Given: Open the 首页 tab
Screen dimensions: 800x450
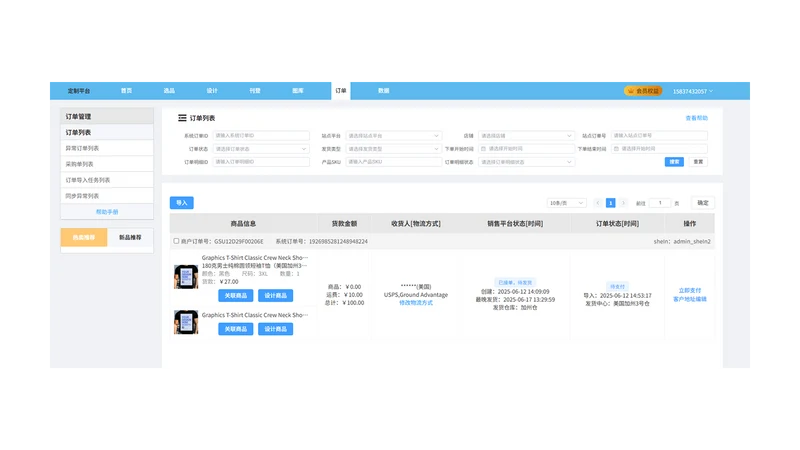Looking at the screenshot, I should click(x=127, y=91).
